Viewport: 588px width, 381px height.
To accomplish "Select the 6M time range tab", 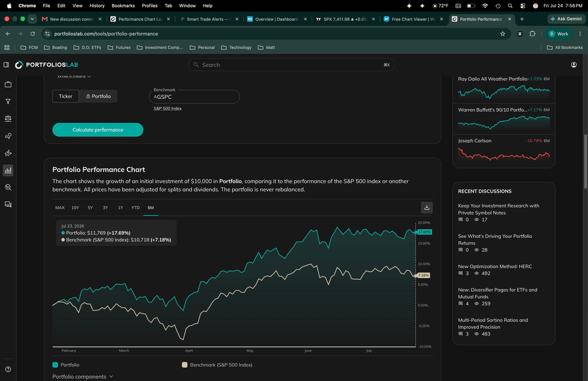I will tap(151, 207).
